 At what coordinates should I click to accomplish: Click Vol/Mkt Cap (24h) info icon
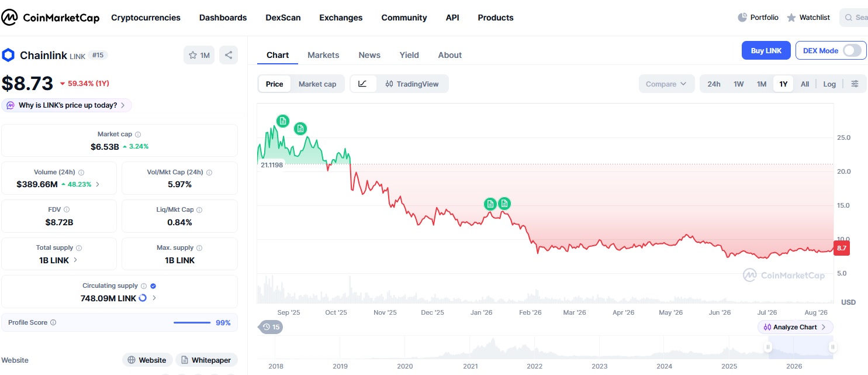[209, 173]
